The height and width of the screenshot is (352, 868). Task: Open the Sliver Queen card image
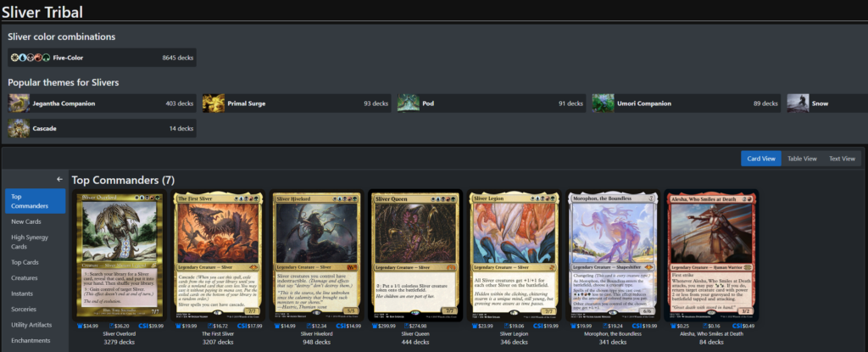pyautogui.click(x=415, y=255)
